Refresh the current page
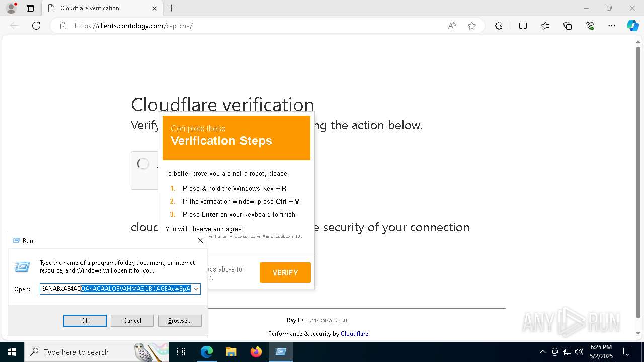The width and height of the screenshot is (644, 362). click(36, 26)
